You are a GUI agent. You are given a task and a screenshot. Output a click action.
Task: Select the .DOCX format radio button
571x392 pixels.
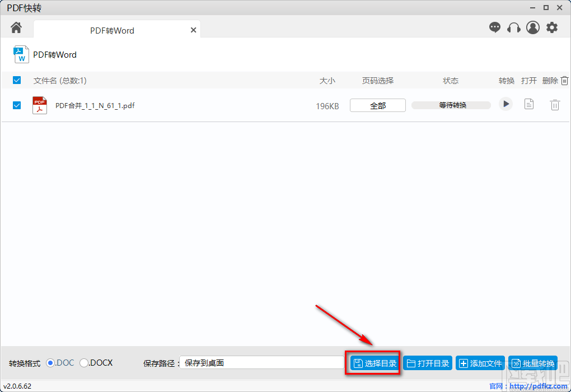[x=84, y=363]
